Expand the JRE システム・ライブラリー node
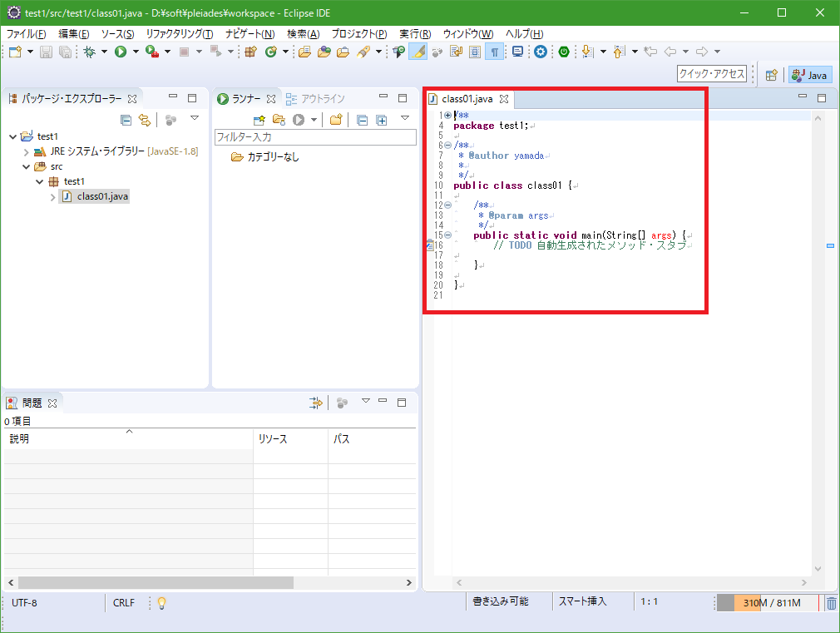 coord(27,151)
